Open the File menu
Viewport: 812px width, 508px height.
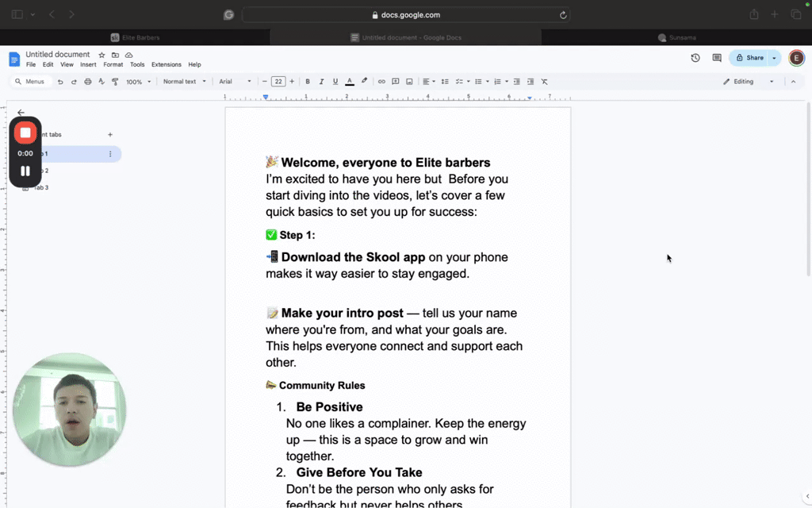(31, 65)
